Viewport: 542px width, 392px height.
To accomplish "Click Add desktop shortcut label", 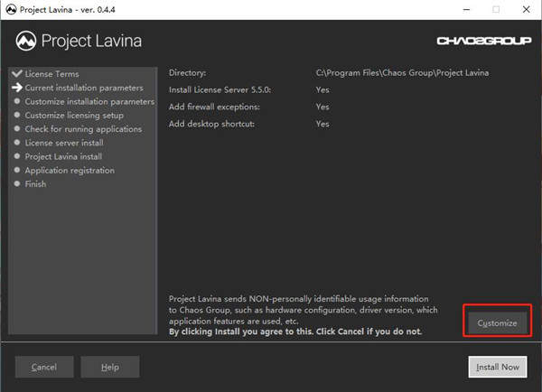I will point(211,124).
